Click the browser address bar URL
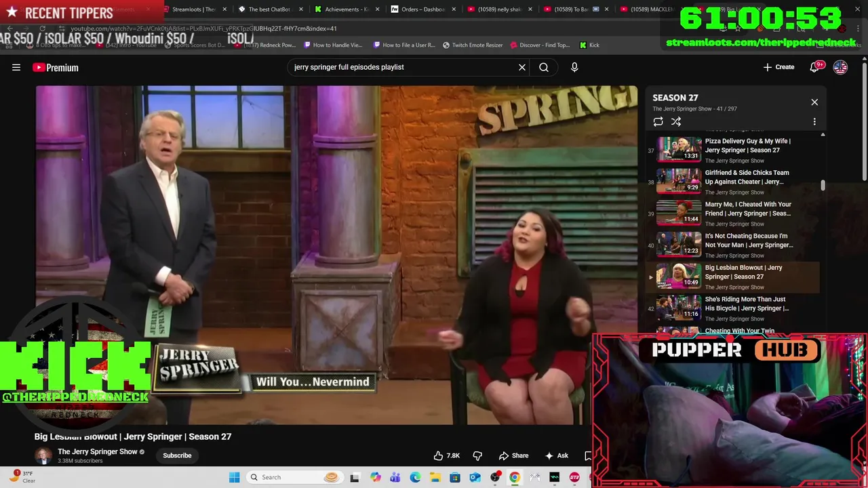Viewport: 868px width, 488px height. tap(203, 28)
